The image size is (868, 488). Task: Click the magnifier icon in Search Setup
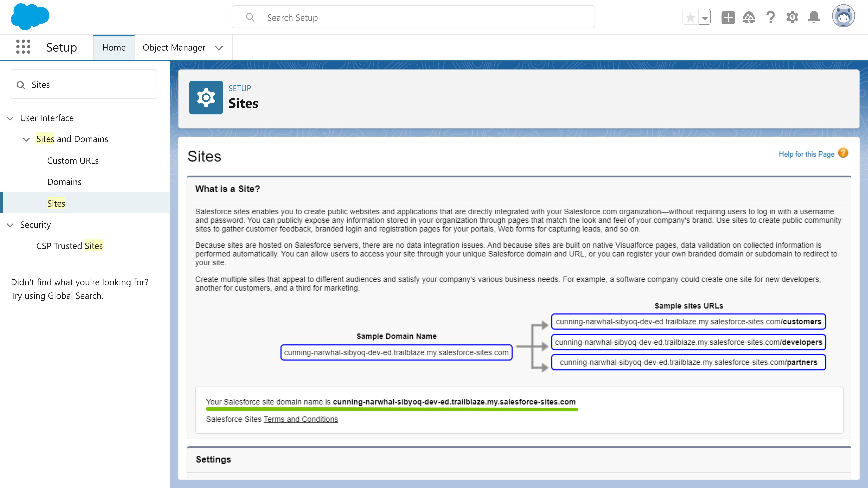(250, 17)
